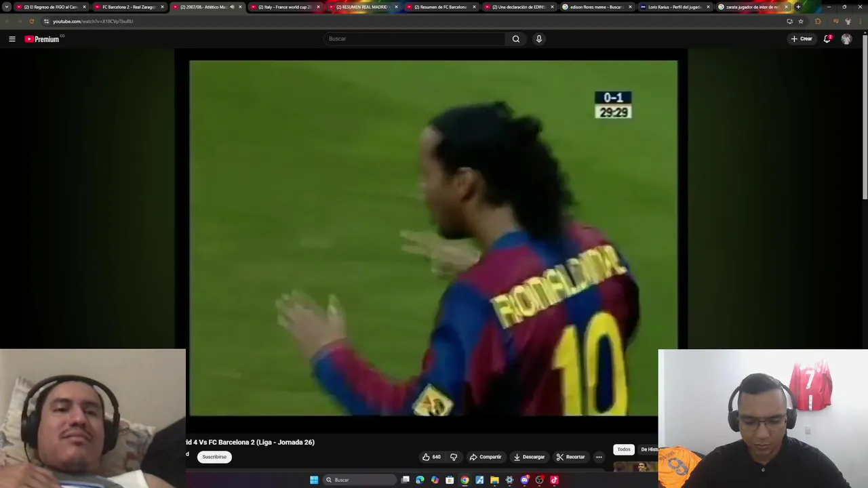Switch to tab 2007/08 Atlético Madrid

tap(207, 7)
